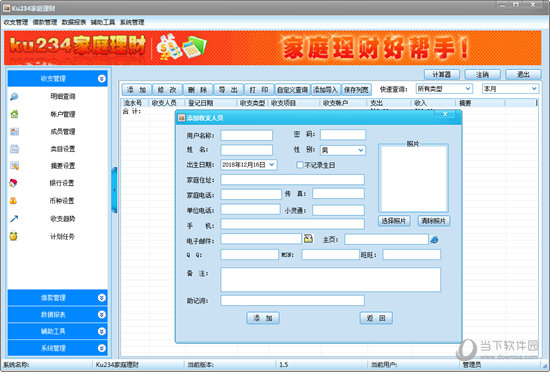
Task: Click the 保存列宽 toolbar button
Action: coord(356,90)
